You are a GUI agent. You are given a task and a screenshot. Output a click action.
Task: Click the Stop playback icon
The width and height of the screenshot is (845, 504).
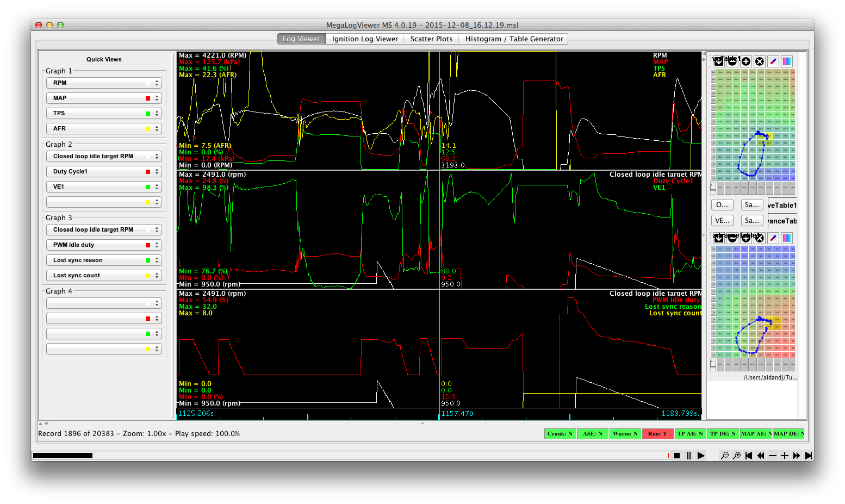pyautogui.click(x=677, y=456)
